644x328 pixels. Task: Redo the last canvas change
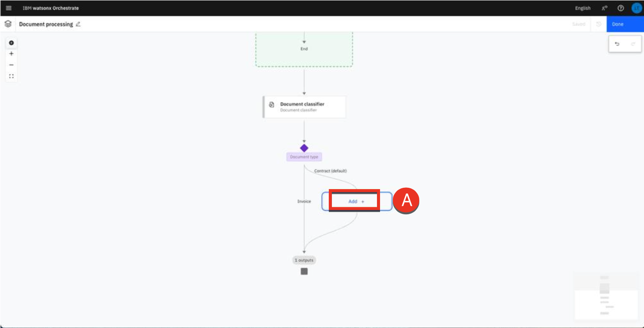tap(633, 44)
